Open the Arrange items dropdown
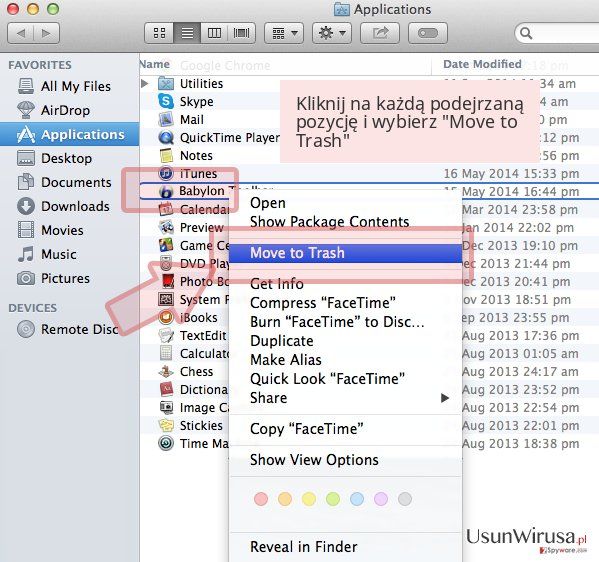Screen dimensions: 599x562 point(284,33)
